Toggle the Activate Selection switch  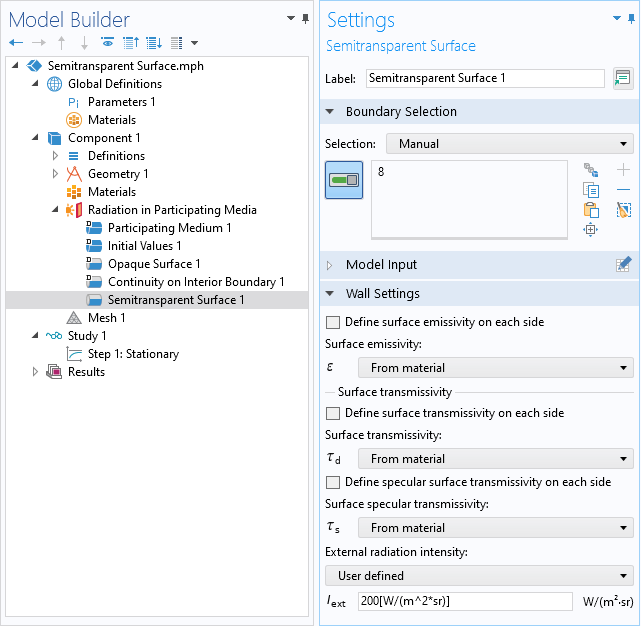pyautogui.click(x=344, y=180)
